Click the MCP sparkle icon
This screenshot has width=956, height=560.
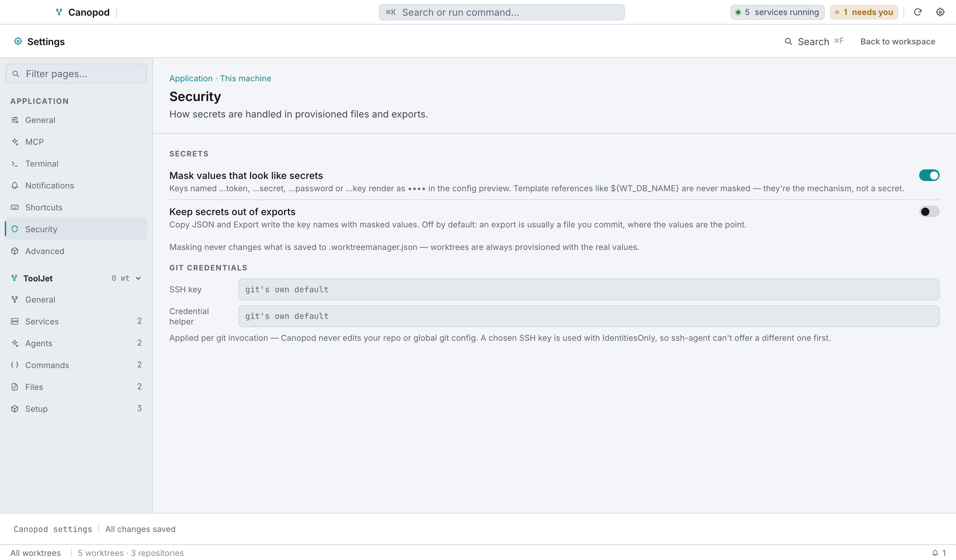click(x=15, y=141)
